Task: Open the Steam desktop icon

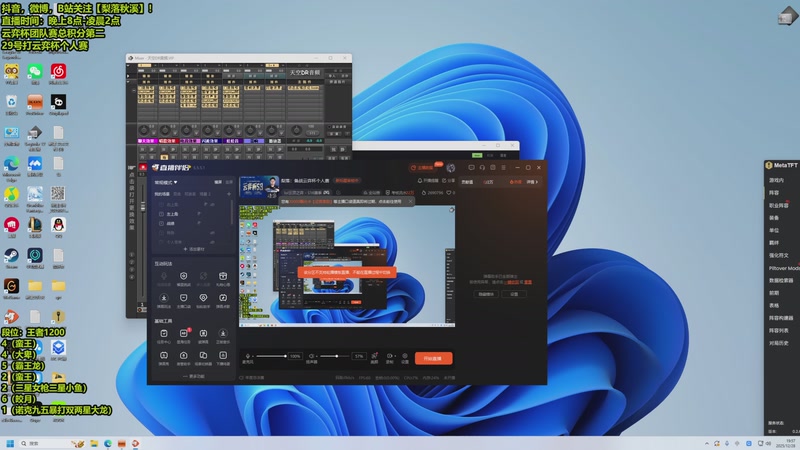Action: click(11, 257)
